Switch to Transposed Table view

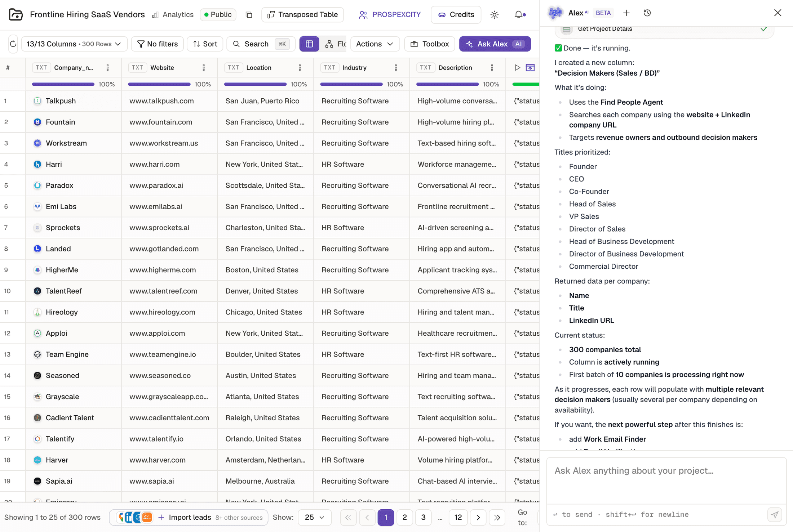[x=302, y=15]
